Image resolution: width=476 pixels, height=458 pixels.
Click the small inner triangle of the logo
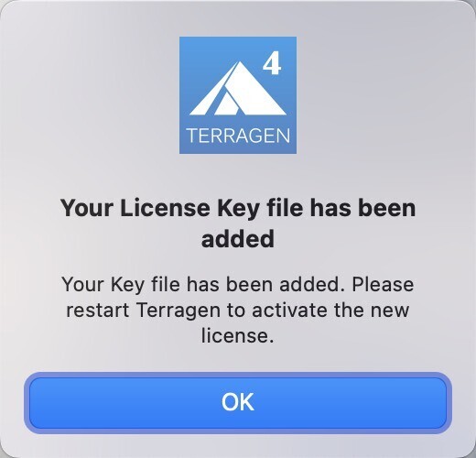pyautogui.click(x=227, y=105)
